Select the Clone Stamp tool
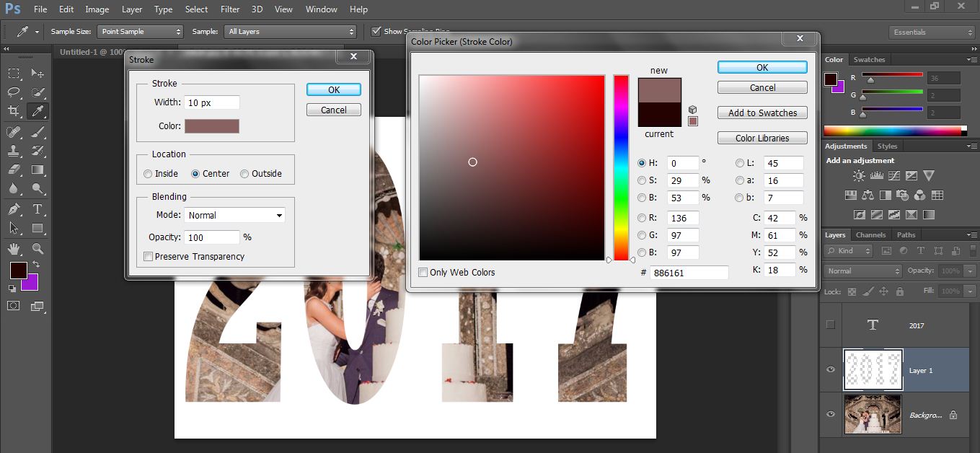980x453 pixels. 12,149
